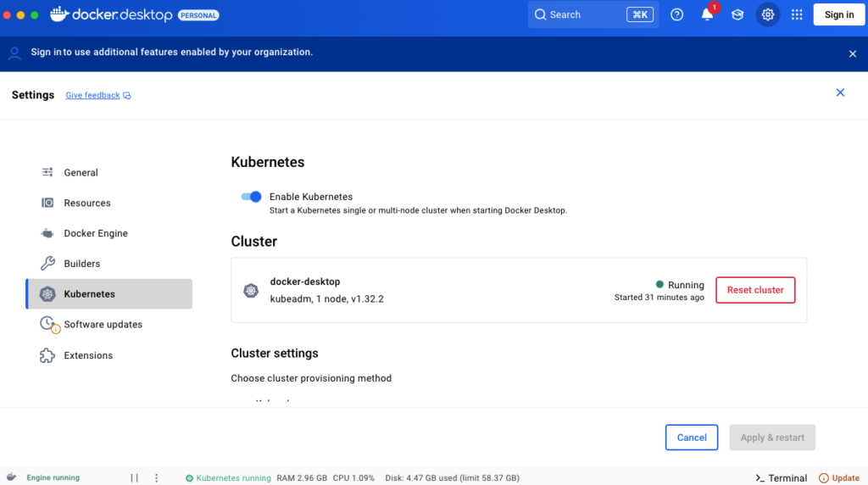868x485 pixels.
Task: Click Disk 4.47 GB used status entry
Action: pyautogui.click(x=453, y=478)
